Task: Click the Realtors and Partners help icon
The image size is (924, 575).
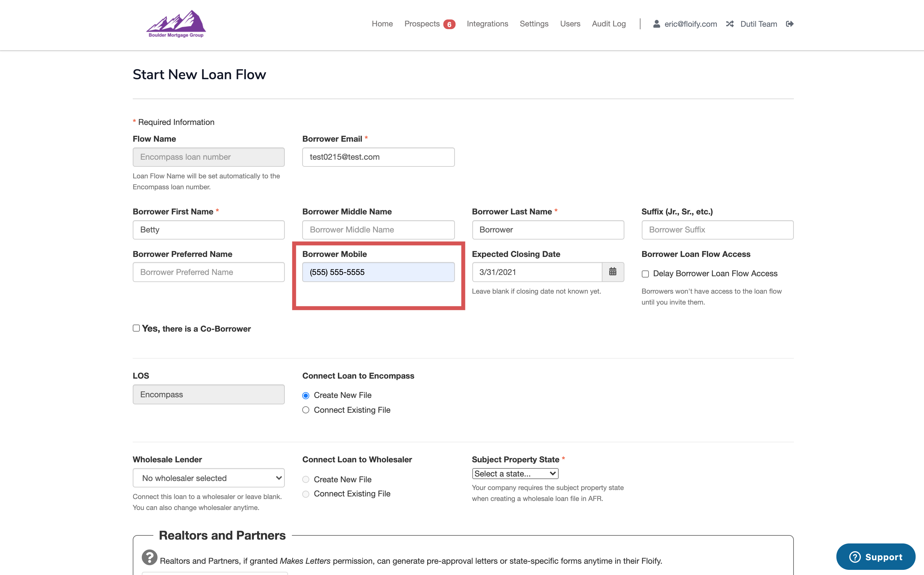Action: [x=149, y=558]
